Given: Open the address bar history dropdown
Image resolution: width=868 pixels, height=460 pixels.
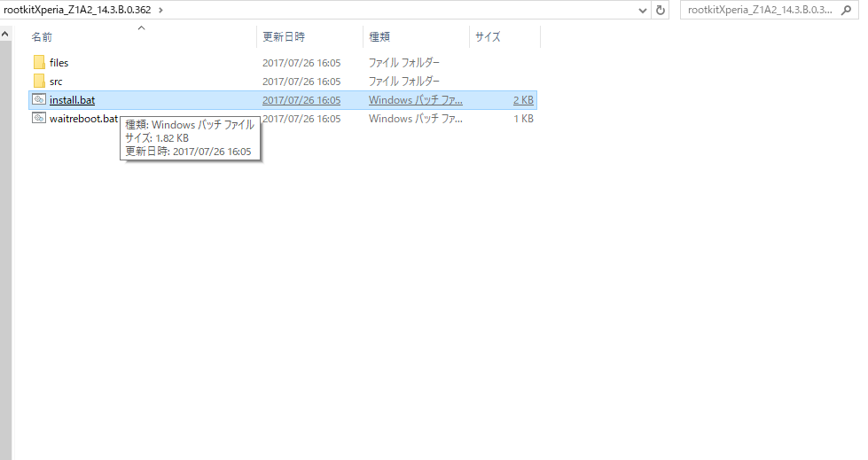Looking at the screenshot, I should click(x=642, y=10).
